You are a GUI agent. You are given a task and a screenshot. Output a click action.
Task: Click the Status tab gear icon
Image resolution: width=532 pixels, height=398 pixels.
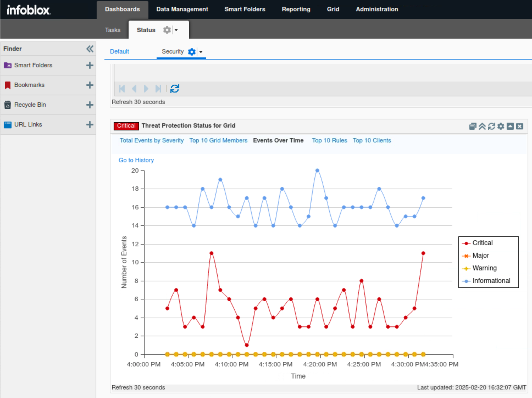167,30
